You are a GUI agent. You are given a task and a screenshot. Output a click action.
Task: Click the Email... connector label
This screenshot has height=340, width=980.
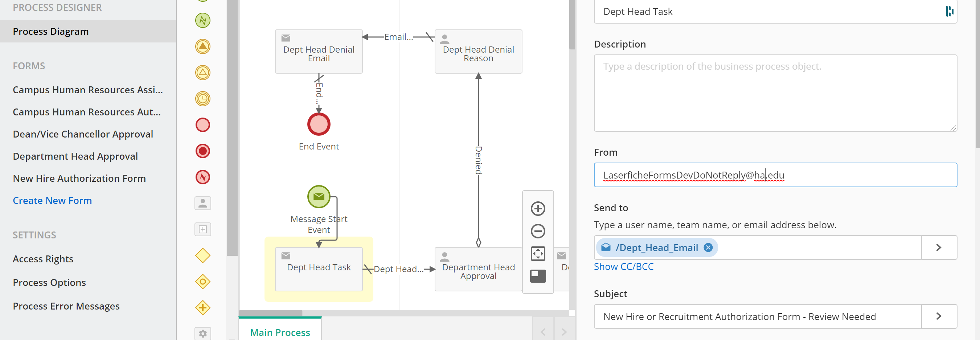click(398, 37)
